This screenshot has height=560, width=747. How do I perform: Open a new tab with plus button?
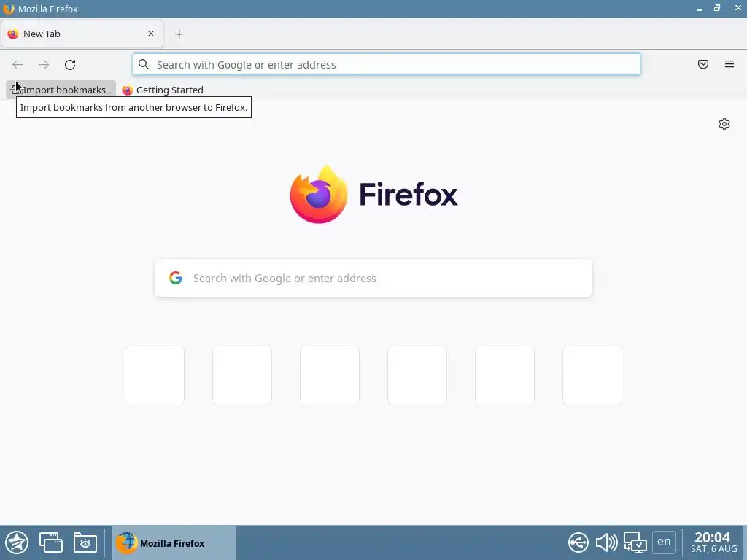(179, 34)
